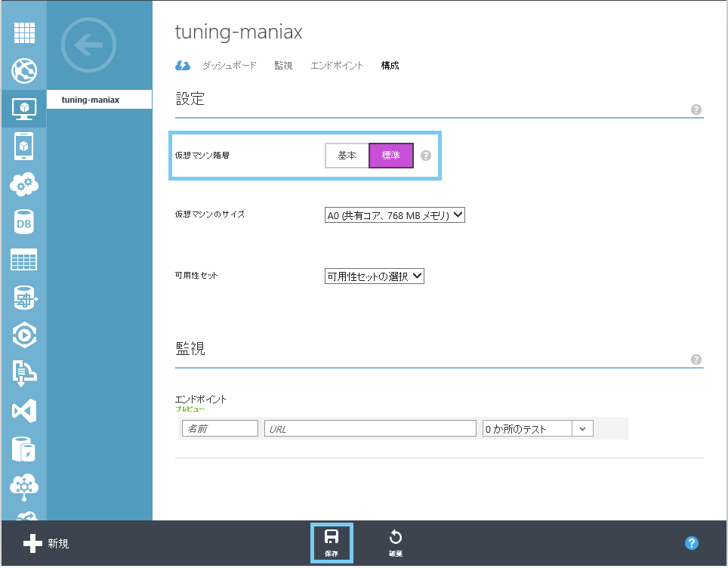Image resolution: width=728 pixels, height=568 pixels.
Task: Click the 保存 save button
Action: click(x=332, y=543)
